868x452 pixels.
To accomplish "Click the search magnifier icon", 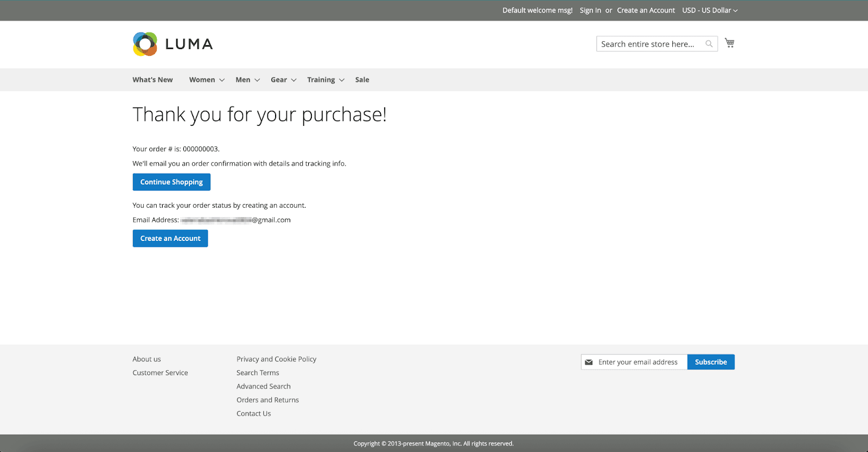I will click(x=709, y=44).
